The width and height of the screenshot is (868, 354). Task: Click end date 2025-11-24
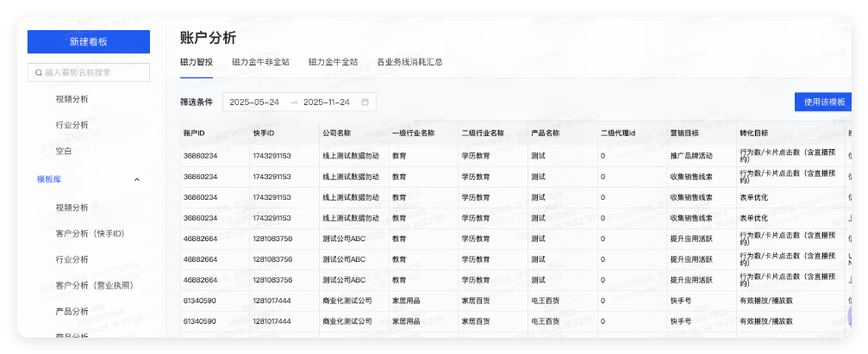coord(327,102)
